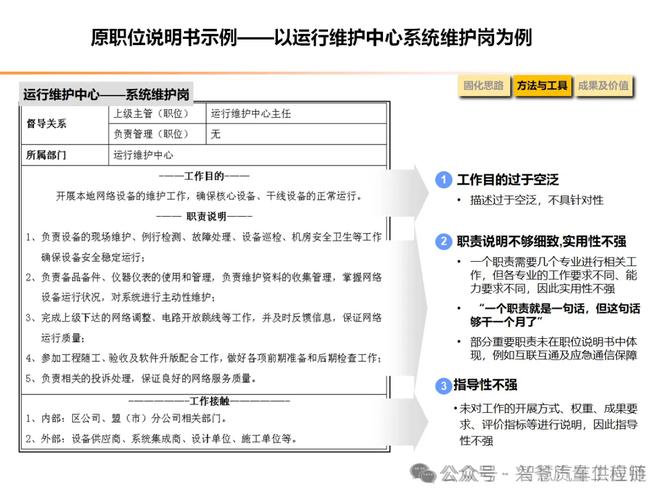Image resolution: width=667 pixels, height=500 pixels.
Task: Click the 职责说明 section heading
Action: coord(204,217)
